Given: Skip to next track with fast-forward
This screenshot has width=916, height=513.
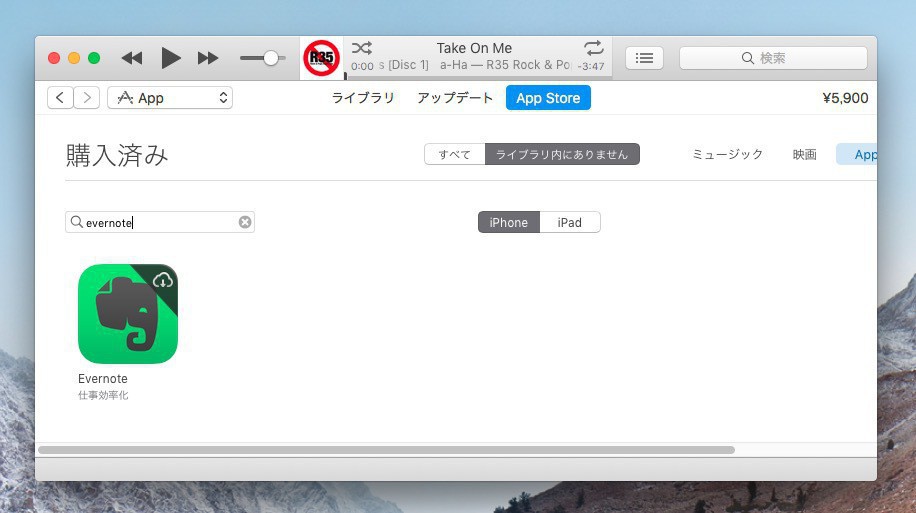Looking at the screenshot, I should 208,58.
